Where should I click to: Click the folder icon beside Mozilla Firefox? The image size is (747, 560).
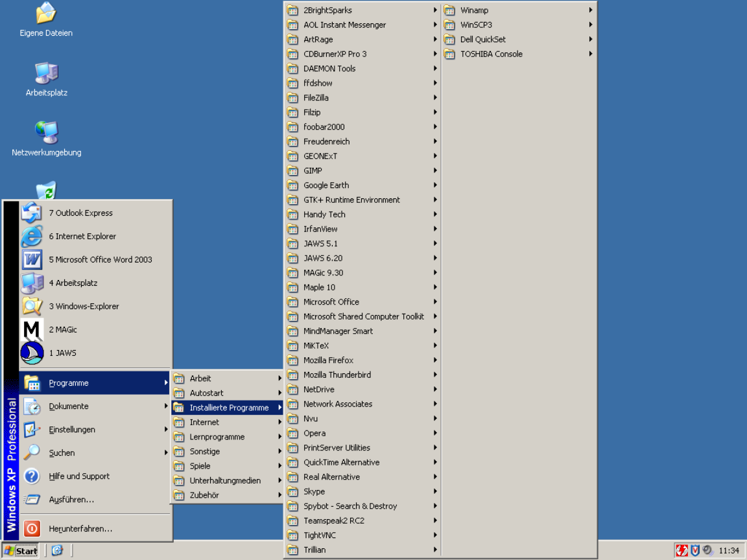coord(292,360)
